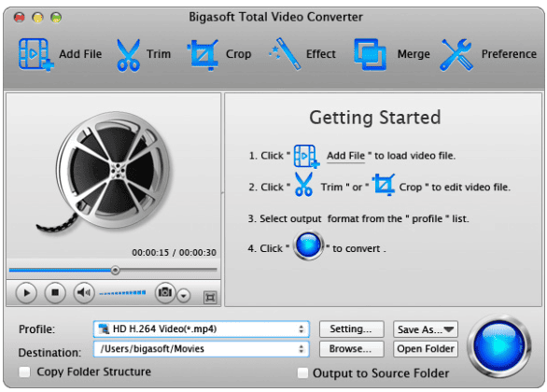Enable Output to Source Folder checkbox

(x=302, y=373)
